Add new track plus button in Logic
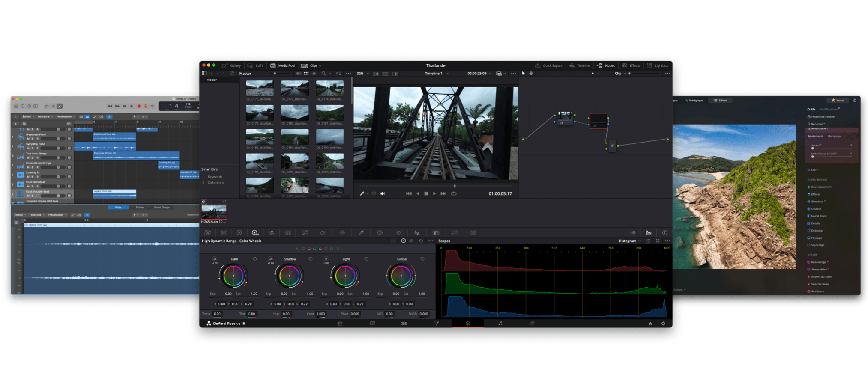This screenshot has height=392, width=868. tap(16, 124)
